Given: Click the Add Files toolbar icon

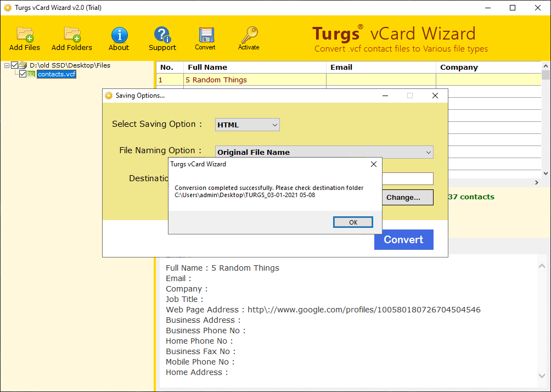Looking at the screenshot, I should pyautogui.click(x=25, y=35).
